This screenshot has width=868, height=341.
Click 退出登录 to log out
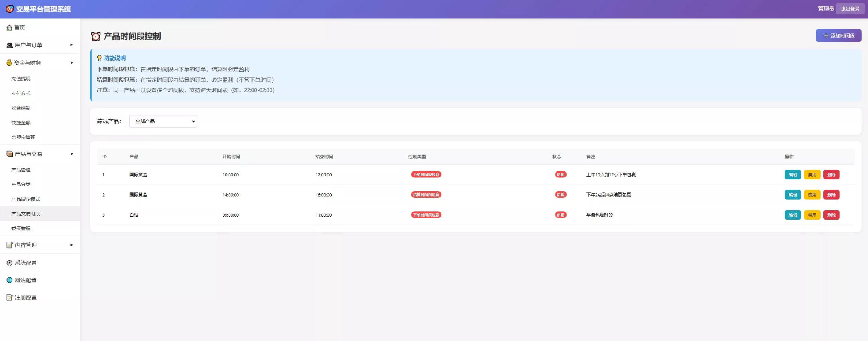850,9
